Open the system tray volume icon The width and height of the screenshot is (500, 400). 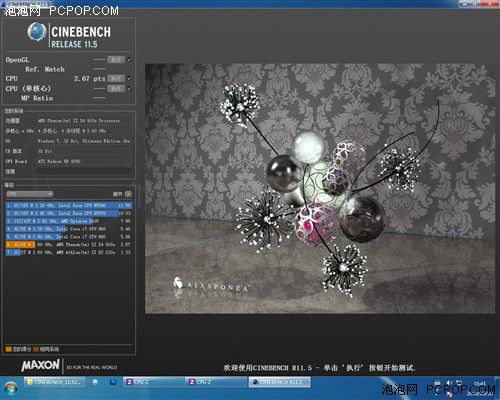coord(448,383)
